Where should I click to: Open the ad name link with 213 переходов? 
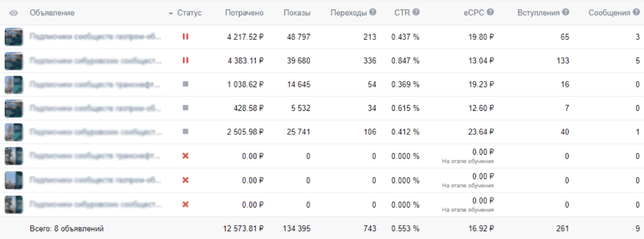[95, 37]
